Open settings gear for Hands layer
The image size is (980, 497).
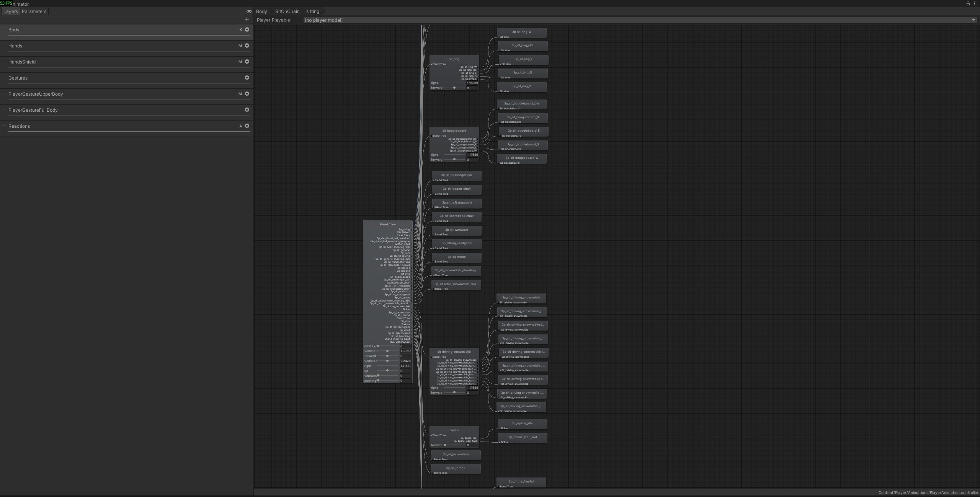(x=247, y=46)
